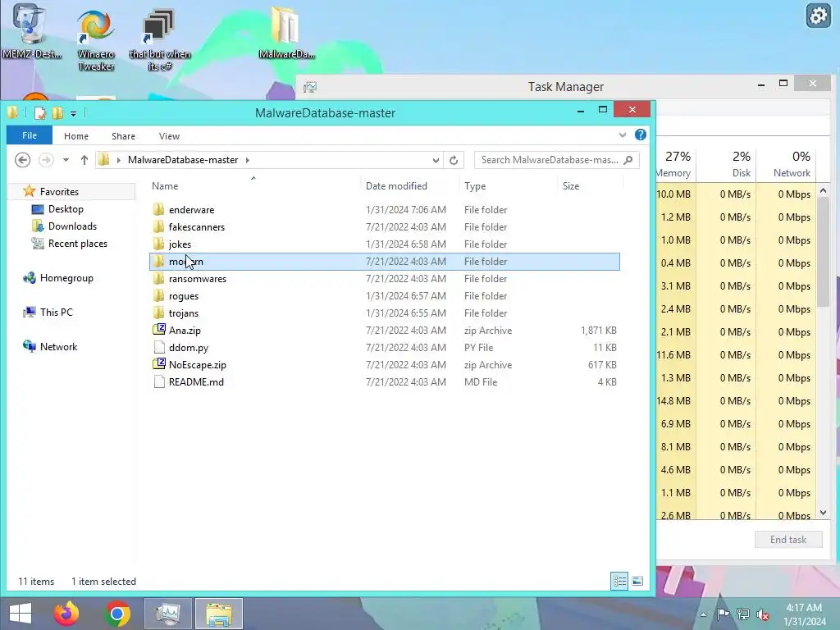840x630 pixels.
Task: Click the search magnifier icon
Action: tap(628, 160)
